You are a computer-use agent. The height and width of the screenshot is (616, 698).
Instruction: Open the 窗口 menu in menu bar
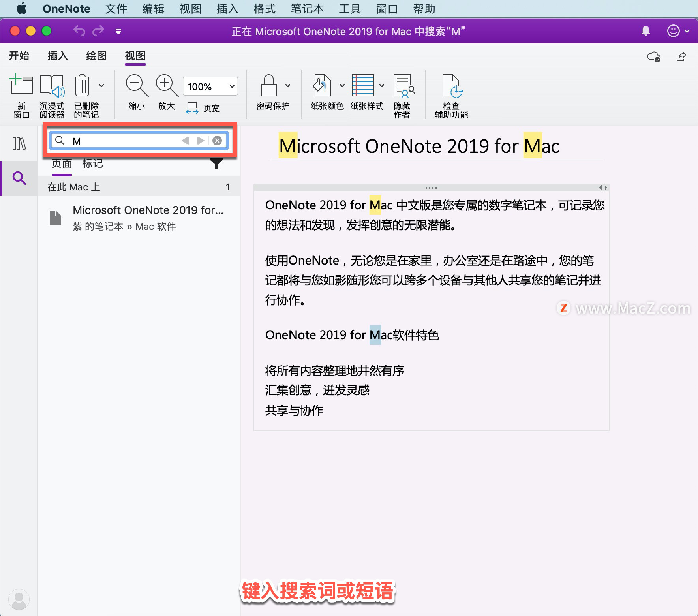(387, 9)
